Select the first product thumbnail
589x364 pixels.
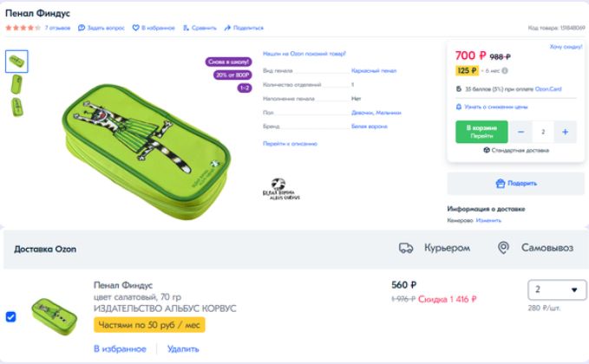[16, 61]
